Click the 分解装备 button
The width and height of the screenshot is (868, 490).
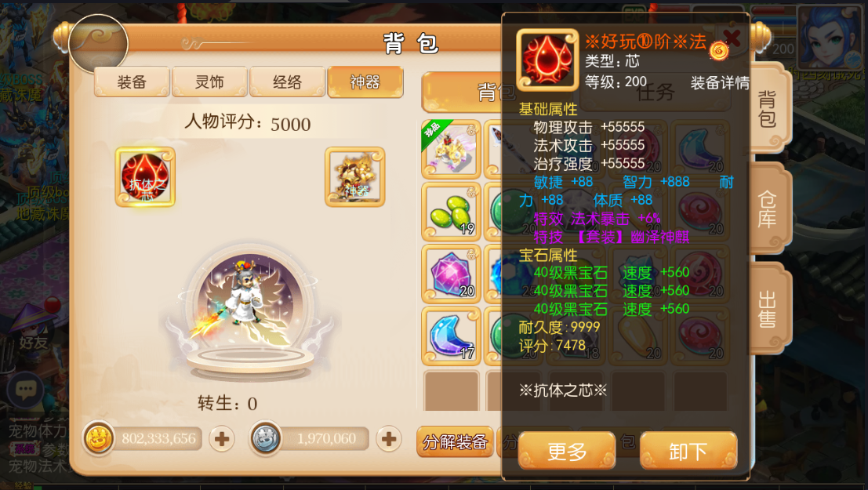point(455,442)
